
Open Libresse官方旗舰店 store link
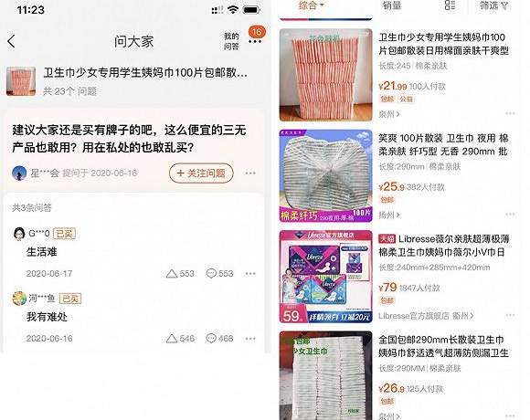click(426, 316)
